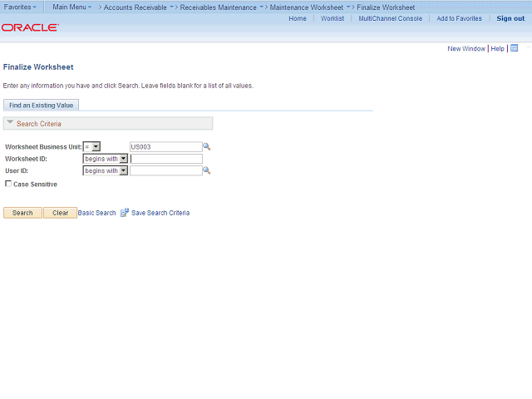Click the Worksheet ID input field

click(x=166, y=159)
